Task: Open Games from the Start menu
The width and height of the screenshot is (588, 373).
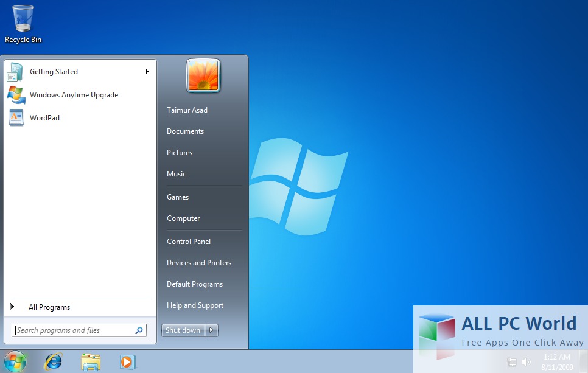Action: pyautogui.click(x=178, y=197)
